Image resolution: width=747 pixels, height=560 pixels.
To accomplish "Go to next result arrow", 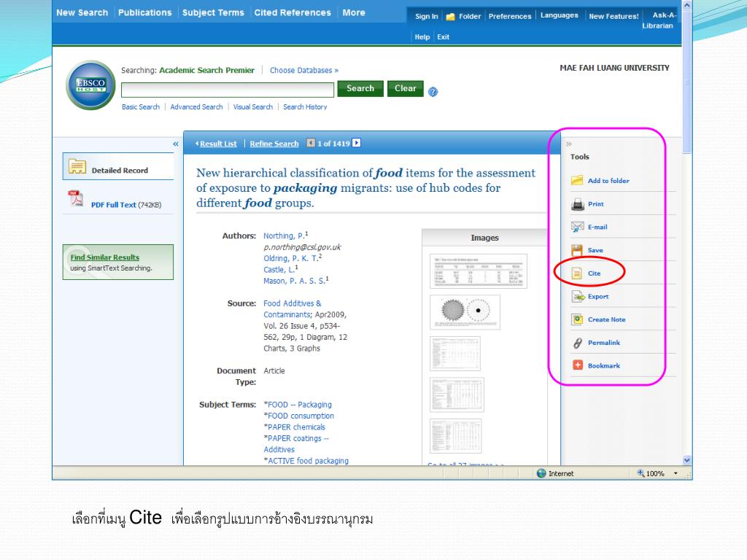I will click(356, 143).
